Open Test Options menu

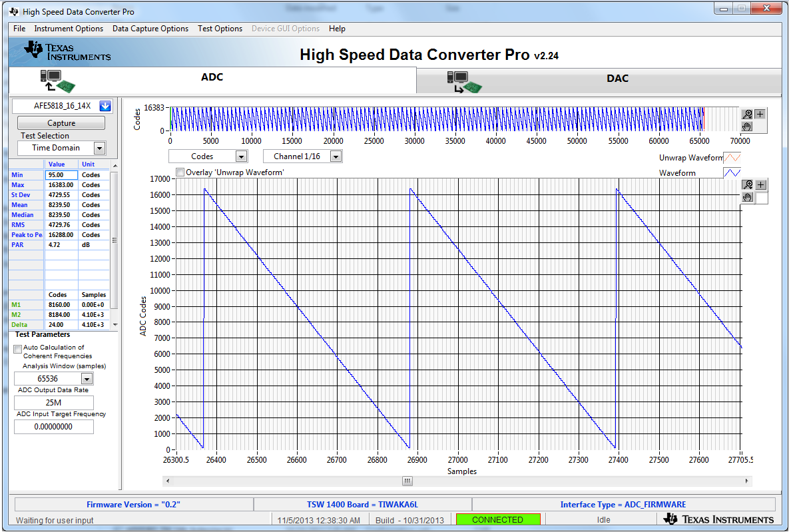[x=220, y=29]
